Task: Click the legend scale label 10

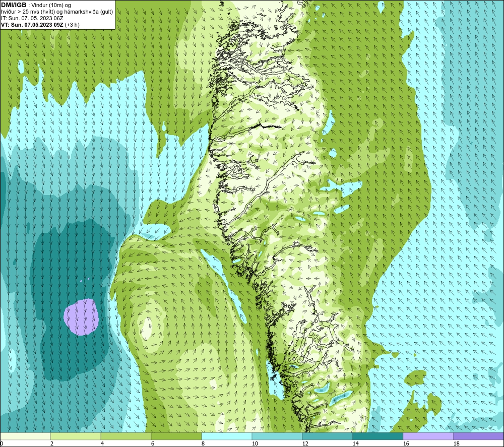Action: click(x=255, y=444)
